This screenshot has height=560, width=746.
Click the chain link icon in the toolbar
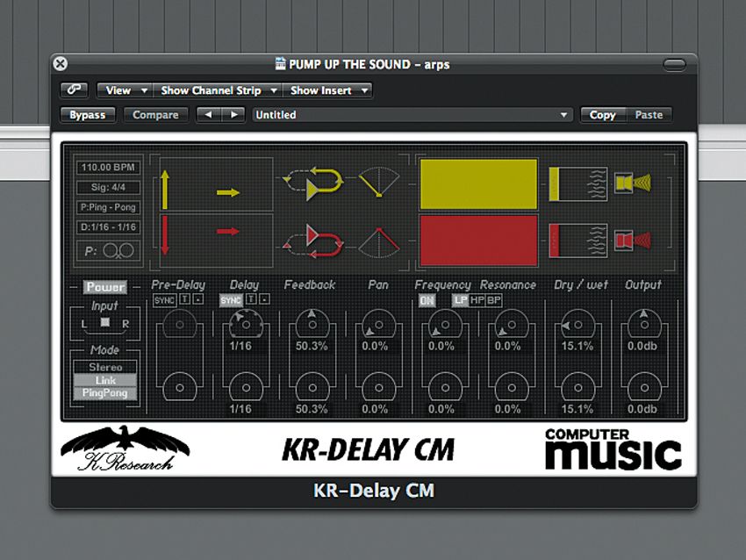tap(74, 89)
